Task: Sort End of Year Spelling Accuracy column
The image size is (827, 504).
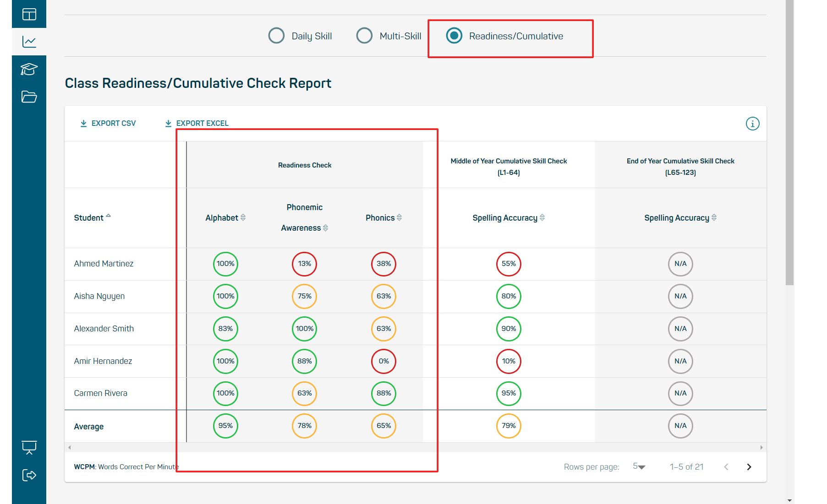Action: pos(680,218)
